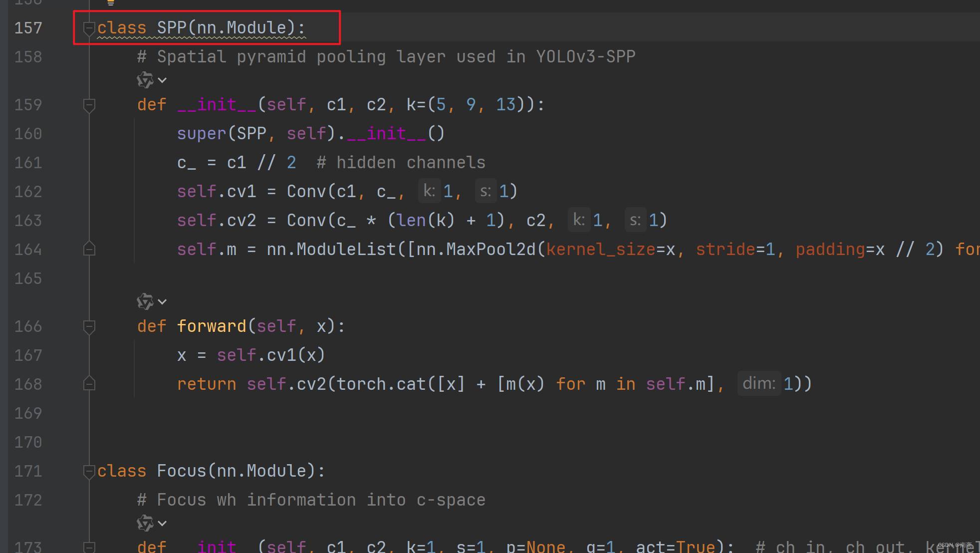The height and width of the screenshot is (553, 980).
Task: Click the gear icon above the forward method
Action: [x=144, y=301]
